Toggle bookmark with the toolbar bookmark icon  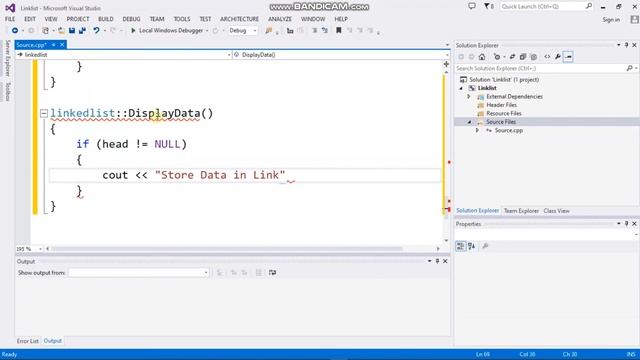(x=338, y=31)
